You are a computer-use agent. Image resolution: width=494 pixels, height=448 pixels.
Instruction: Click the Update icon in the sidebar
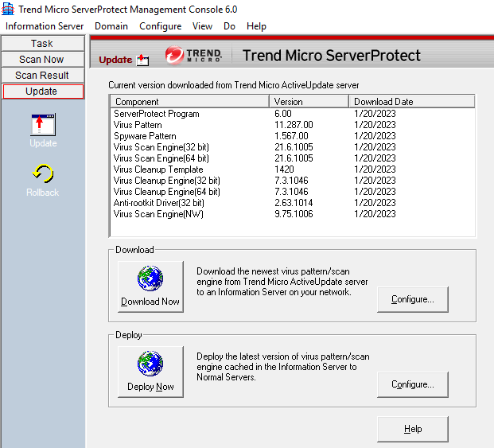43,131
